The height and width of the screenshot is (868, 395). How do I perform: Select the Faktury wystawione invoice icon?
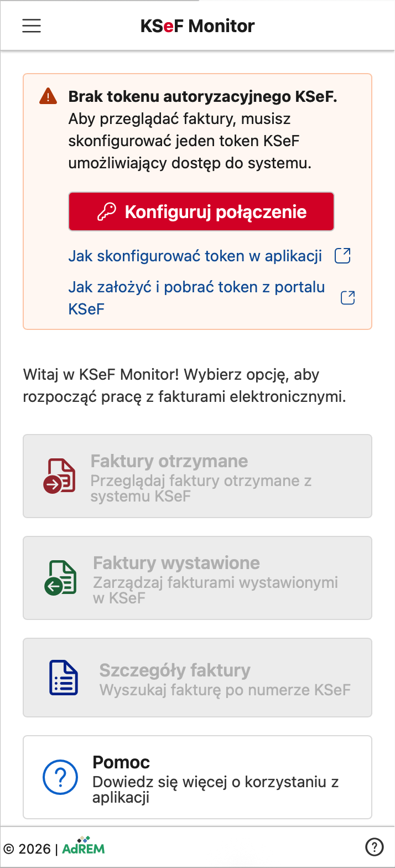61,577
